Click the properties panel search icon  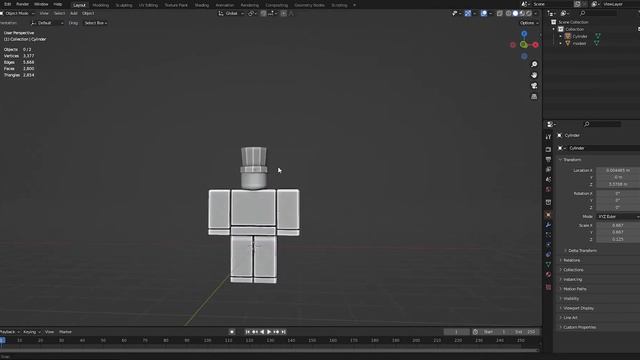point(587,124)
